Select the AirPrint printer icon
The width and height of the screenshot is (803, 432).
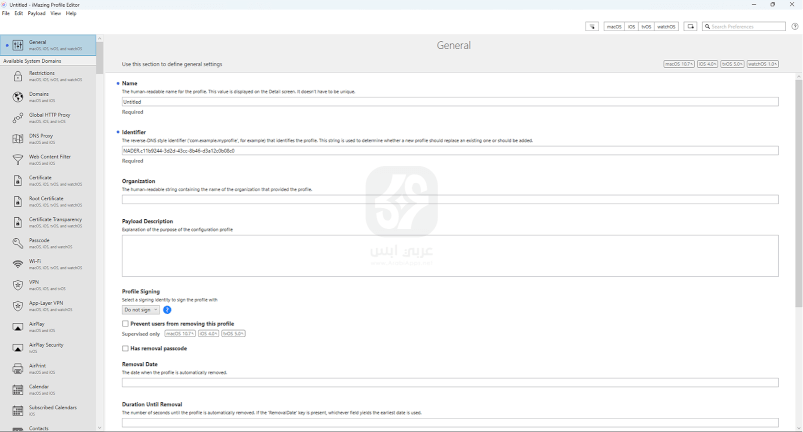(x=18, y=368)
